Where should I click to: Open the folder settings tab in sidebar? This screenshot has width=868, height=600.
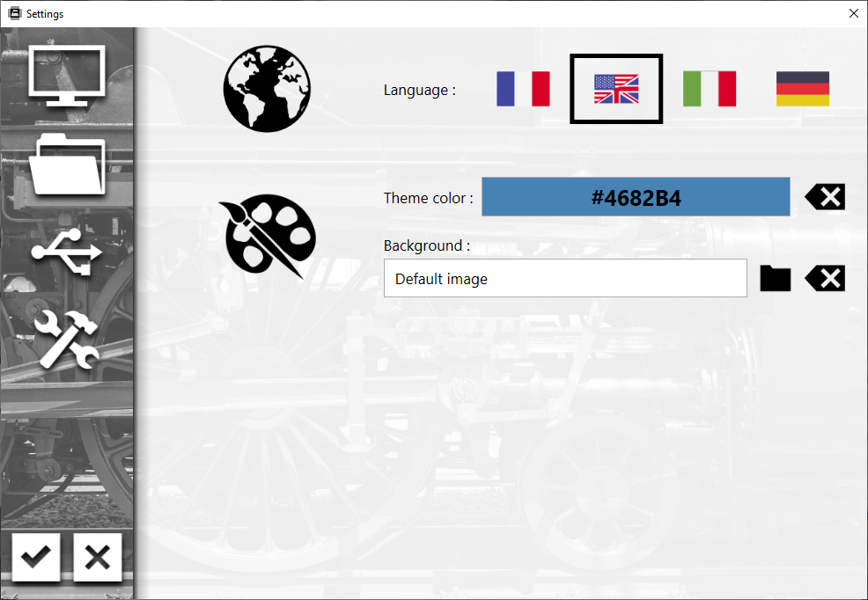66,165
